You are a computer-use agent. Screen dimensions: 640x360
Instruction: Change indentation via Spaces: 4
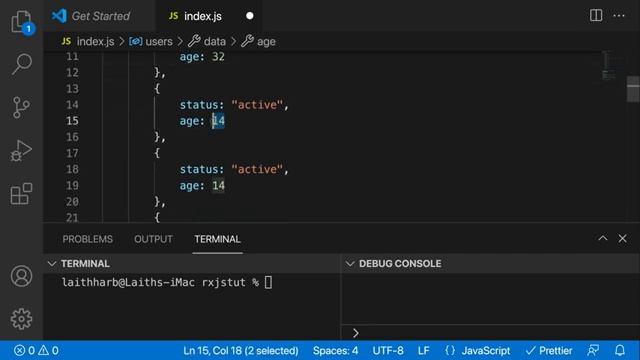[336, 351]
